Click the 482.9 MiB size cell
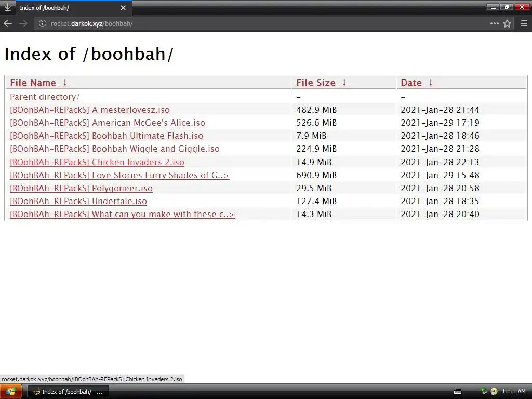Image resolution: width=532 pixels, height=399 pixels. (x=316, y=110)
